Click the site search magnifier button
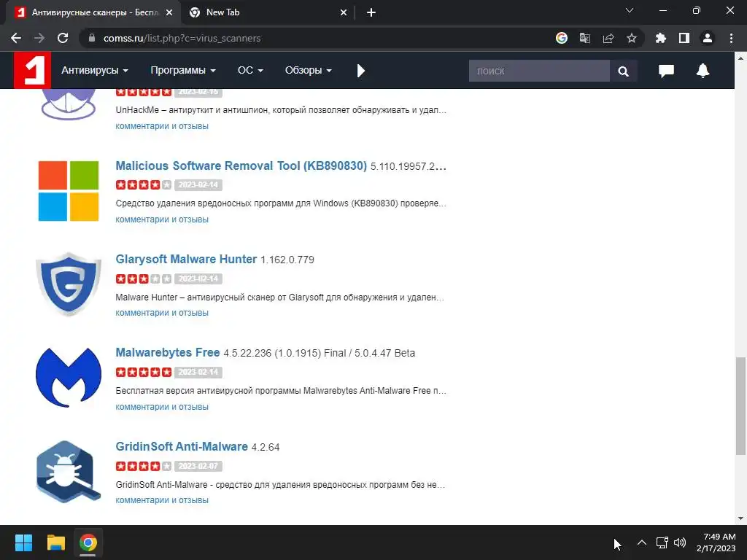This screenshot has height=560, width=747. tap(623, 71)
